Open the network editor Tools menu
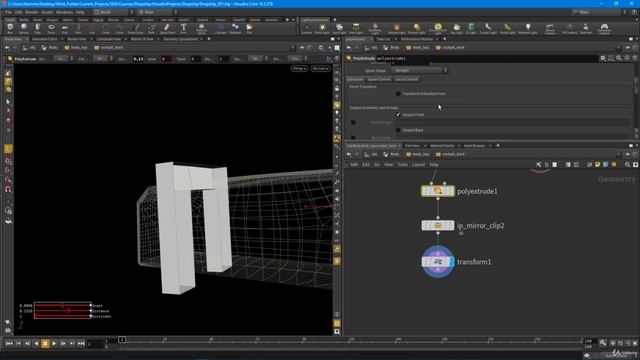The height and width of the screenshot is (360, 640). (x=402, y=164)
